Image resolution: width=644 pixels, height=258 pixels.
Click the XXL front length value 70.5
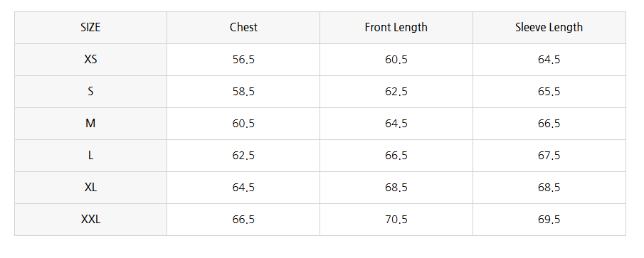click(396, 220)
